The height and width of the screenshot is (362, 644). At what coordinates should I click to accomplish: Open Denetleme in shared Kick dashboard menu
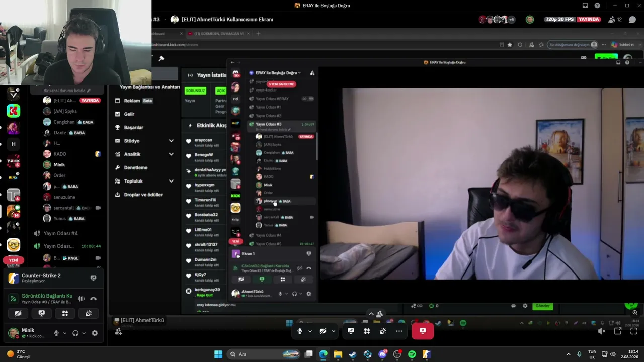pyautogui.click(x=135, y=167)
